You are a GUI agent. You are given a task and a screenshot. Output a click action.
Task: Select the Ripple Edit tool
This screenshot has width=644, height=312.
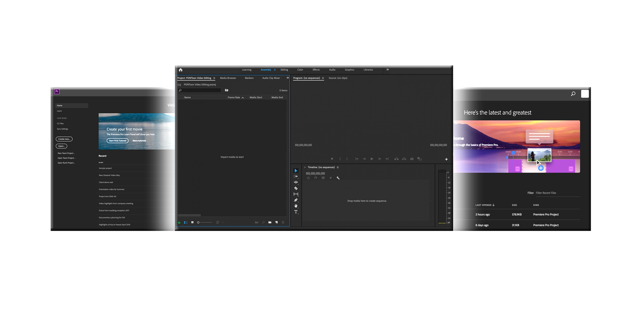(x=296, y=182)
